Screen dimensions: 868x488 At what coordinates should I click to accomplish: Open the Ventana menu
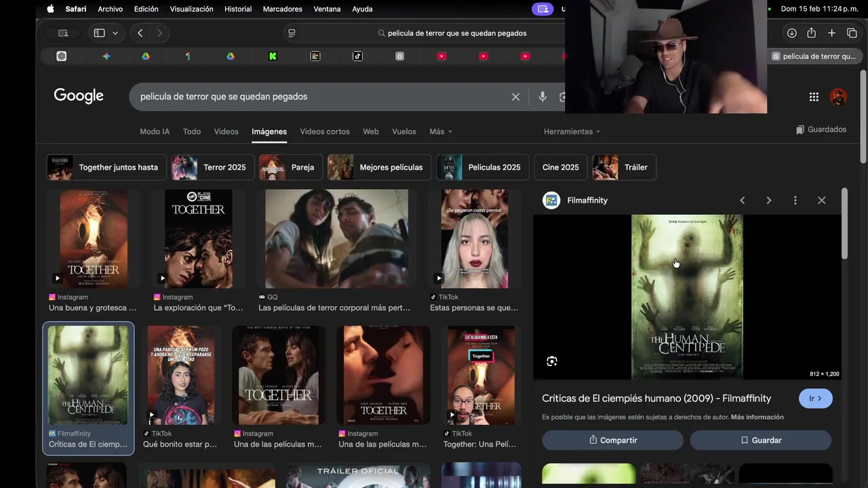click(x=328, y=9)
